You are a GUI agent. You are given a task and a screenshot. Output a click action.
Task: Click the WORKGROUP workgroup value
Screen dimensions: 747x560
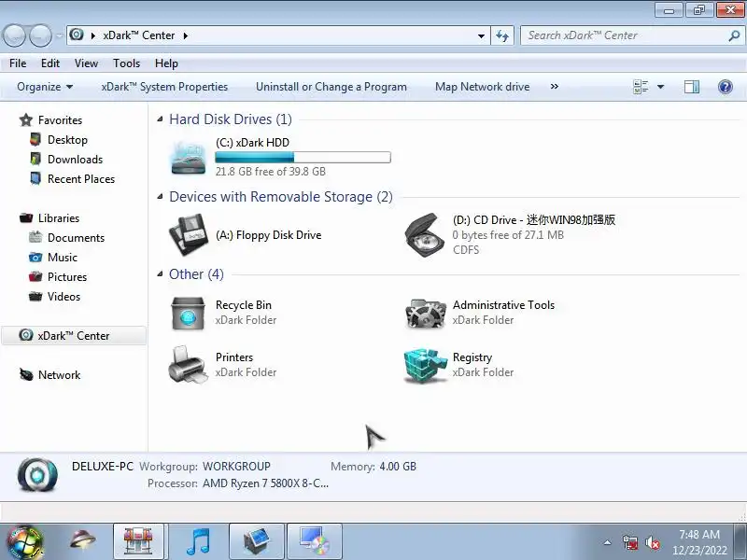[x=236, y=466]
